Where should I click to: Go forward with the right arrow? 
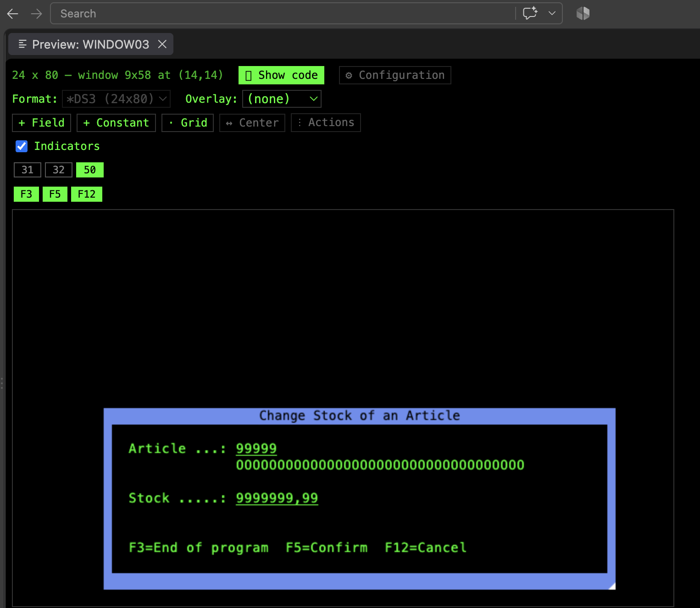point(36,14)
